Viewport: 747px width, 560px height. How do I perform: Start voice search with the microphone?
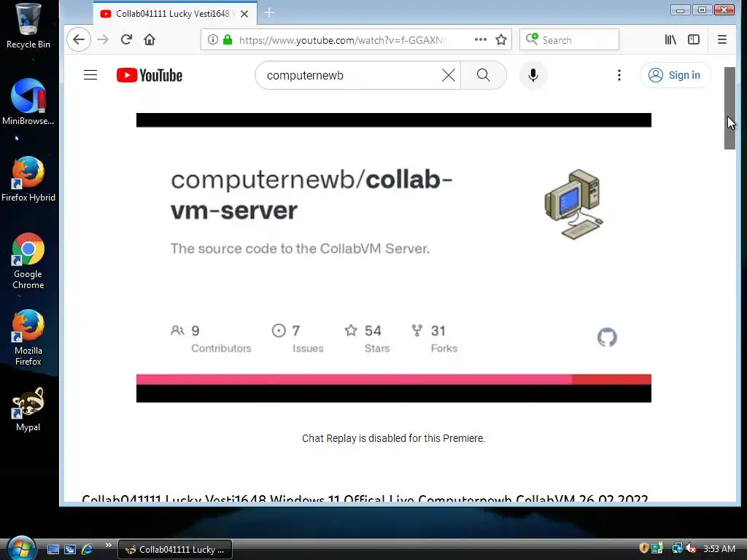pos(533,75)
